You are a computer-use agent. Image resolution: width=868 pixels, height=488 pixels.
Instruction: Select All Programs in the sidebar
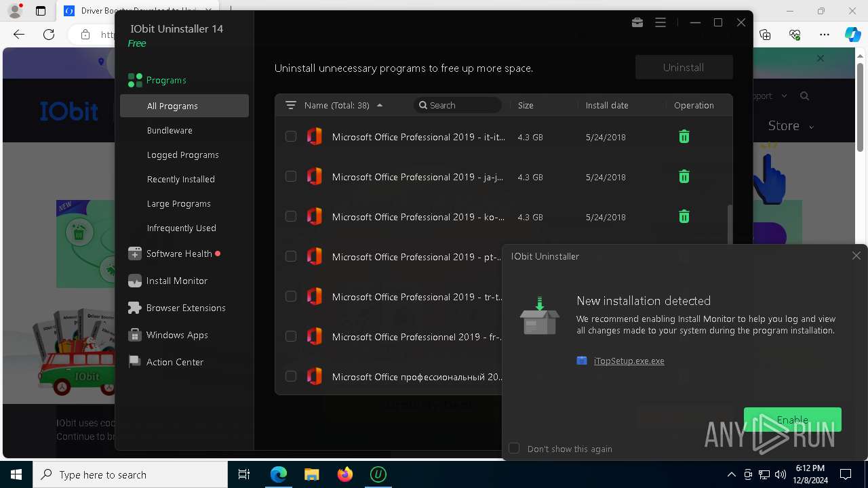pos(184,106)
